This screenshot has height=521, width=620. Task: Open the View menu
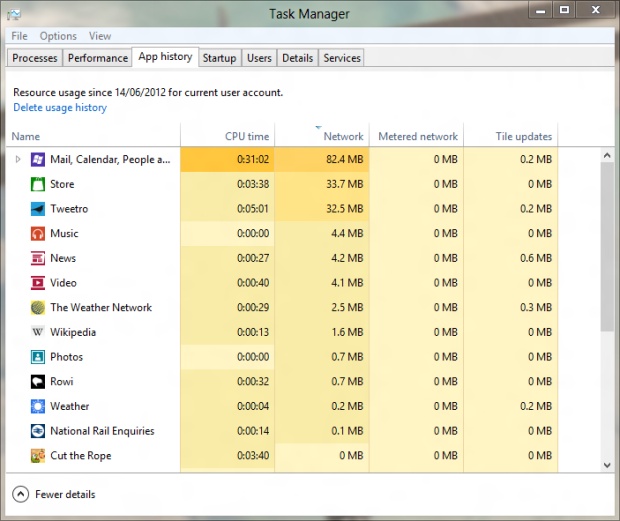point(100,36)
